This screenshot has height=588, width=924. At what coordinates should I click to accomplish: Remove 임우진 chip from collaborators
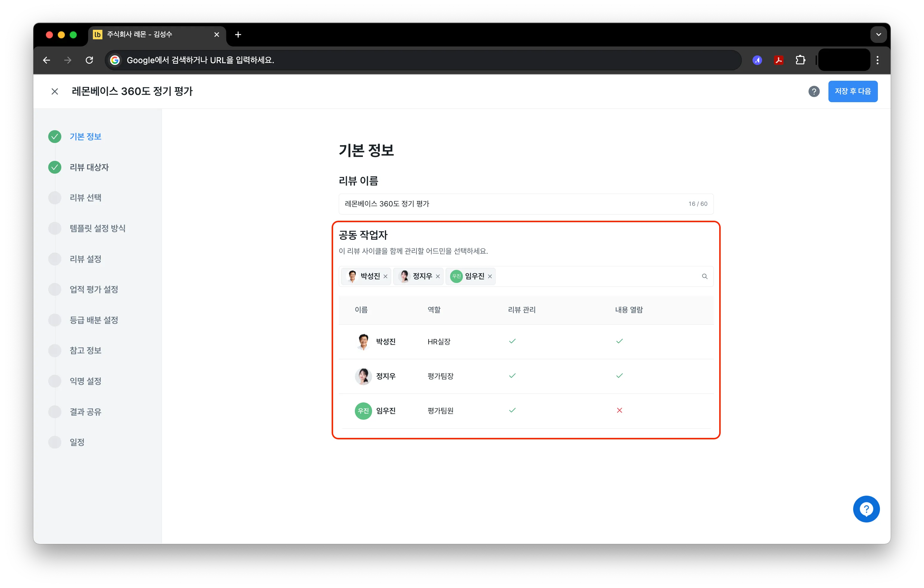[x=490, y=276]
